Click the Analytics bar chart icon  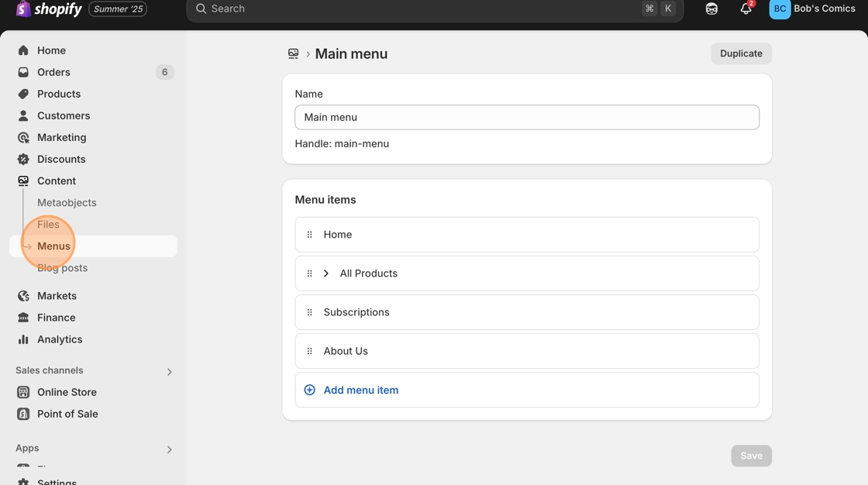[x=23, y=339]
